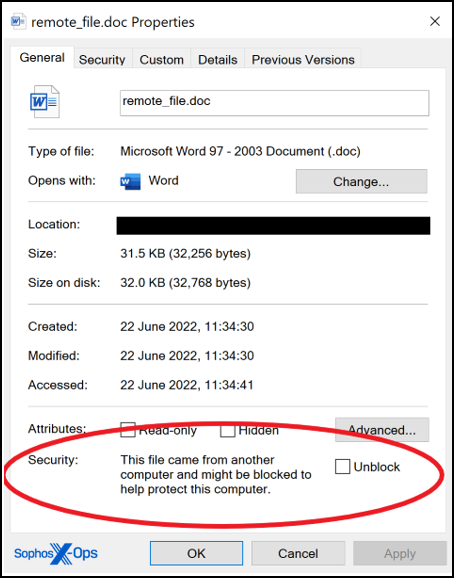Confirm with the OK button

coord(196,553)
